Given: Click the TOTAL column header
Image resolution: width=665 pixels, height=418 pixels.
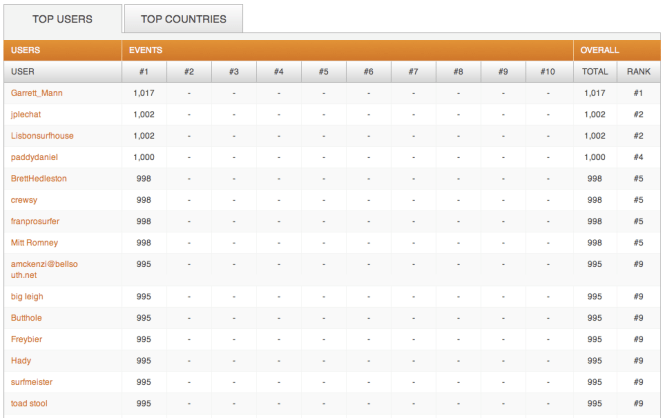Looking at the screenshot, I should coord(594,72).
